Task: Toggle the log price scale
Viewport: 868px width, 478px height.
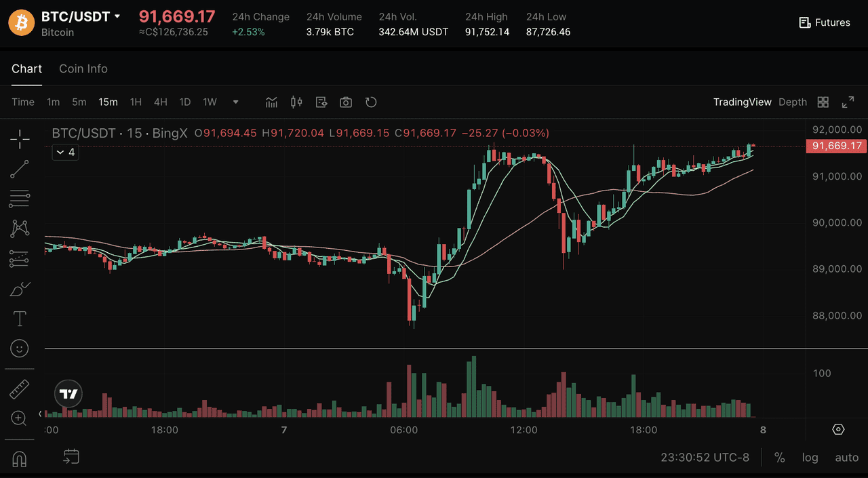Action: click(x=810, y=458)
